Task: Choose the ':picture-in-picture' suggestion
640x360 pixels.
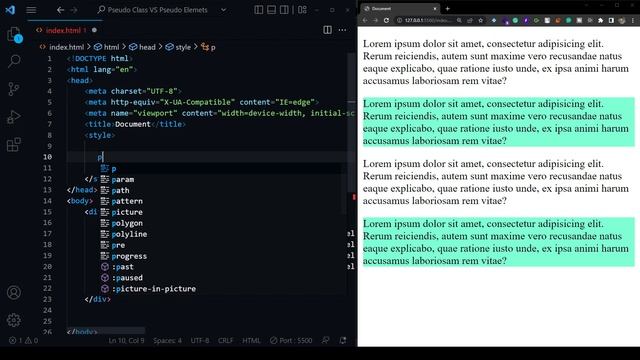Action: (222, 289)
